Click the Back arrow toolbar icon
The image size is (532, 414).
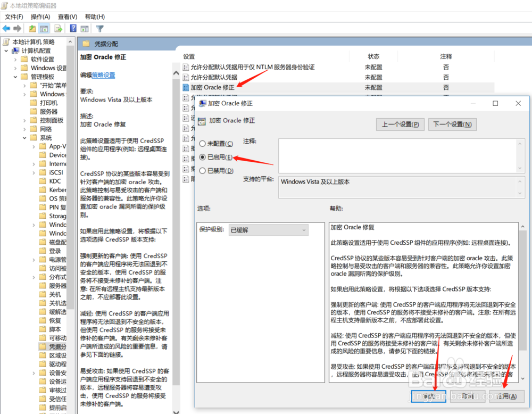pyautogui.click(x=6, y=29)
